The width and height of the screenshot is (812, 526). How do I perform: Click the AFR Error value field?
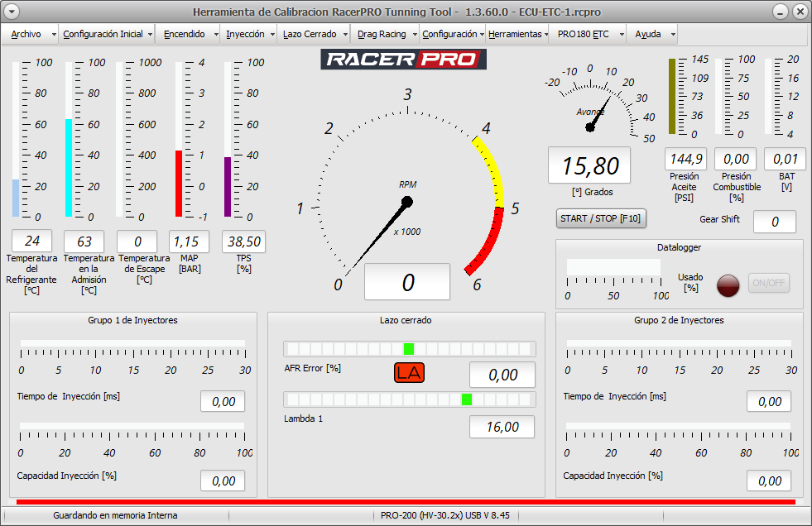502,375
